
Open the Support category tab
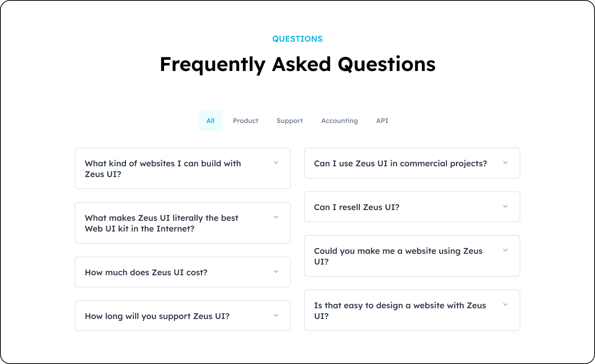click(290, 121)
